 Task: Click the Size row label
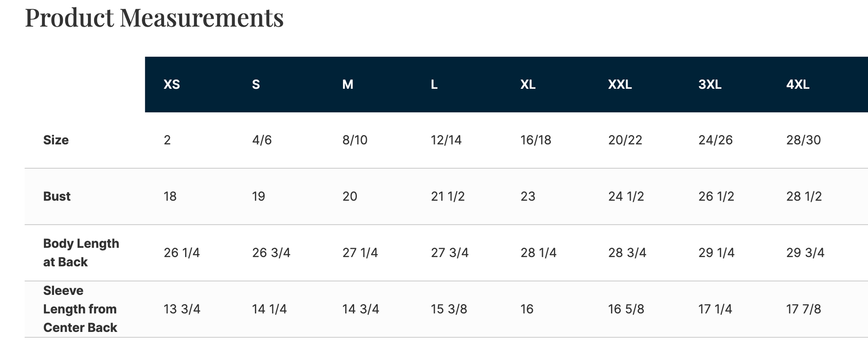[x=56, y=140]
